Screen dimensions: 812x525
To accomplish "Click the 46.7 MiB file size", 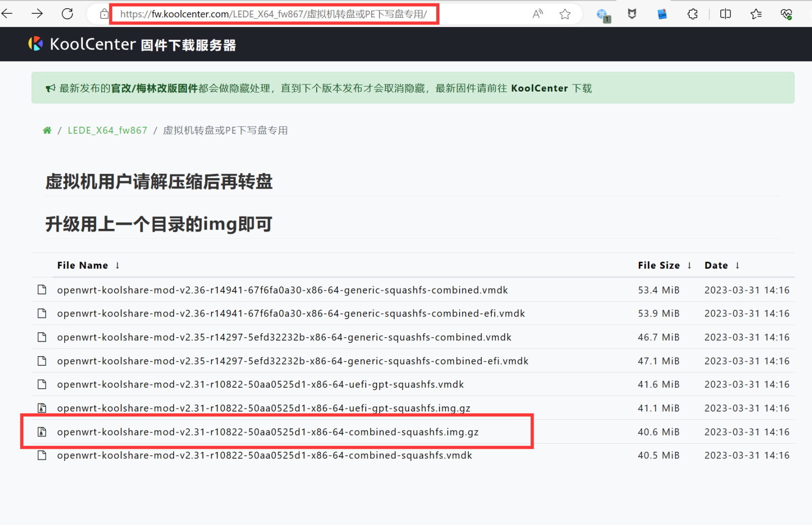I will pos(659,337).
